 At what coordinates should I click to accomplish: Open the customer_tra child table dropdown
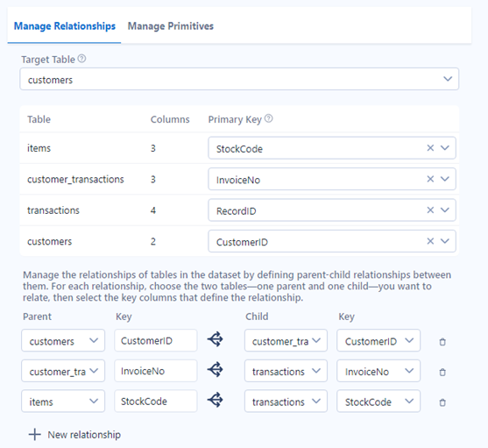(286, 340)
